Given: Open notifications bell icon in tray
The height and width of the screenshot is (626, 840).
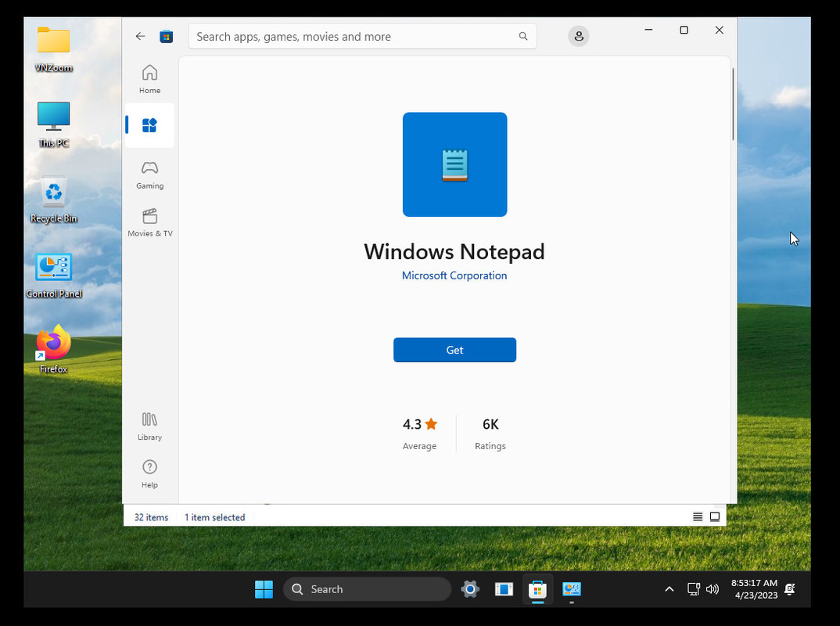Looking at the screenshot, I should 790,589.
